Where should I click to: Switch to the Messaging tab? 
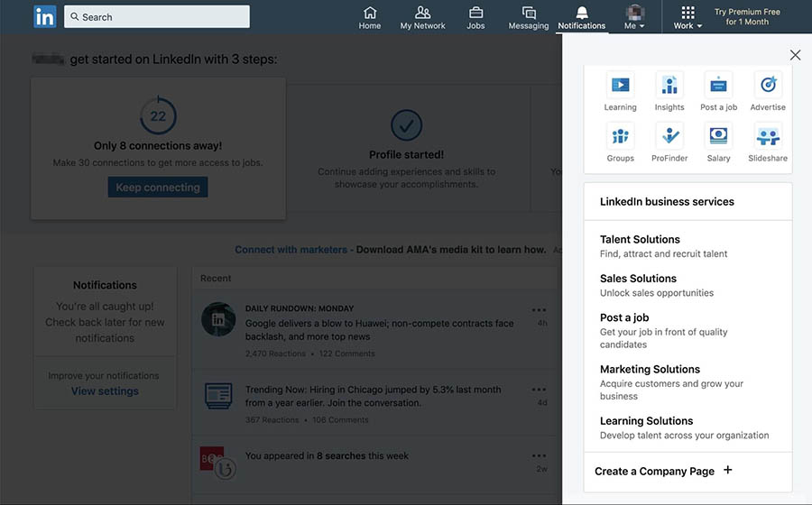(x=529, y=17)
